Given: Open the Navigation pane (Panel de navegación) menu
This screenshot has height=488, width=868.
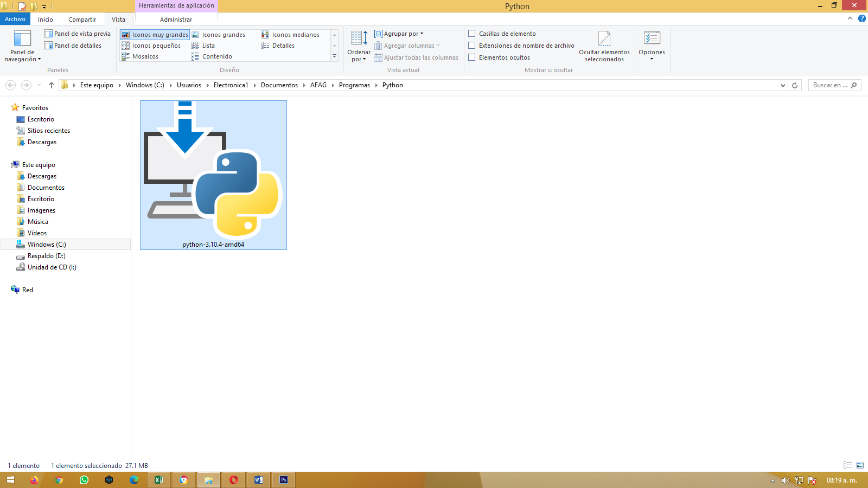Looking at the screenshot, I should [22, 46].
